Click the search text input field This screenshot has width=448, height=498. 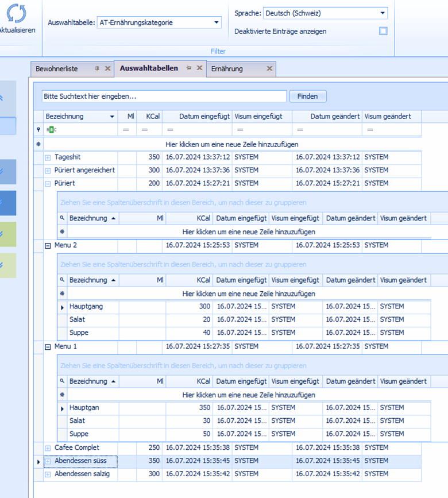coord(164,96)
